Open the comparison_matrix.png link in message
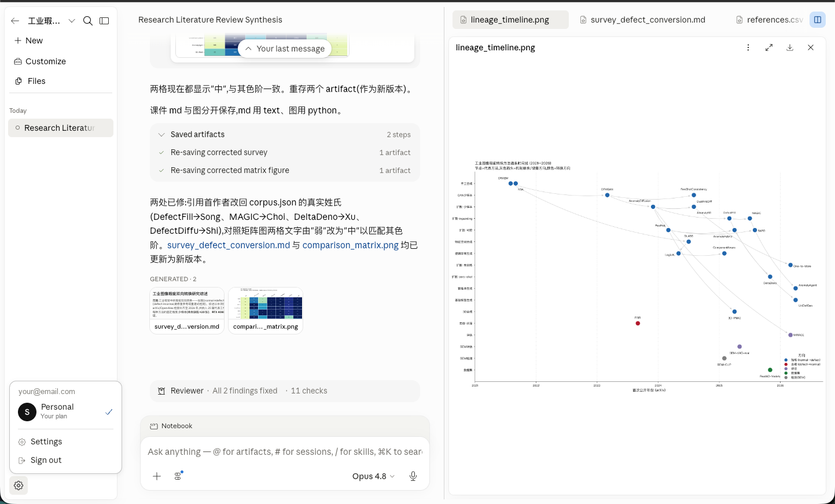 coord(351,245)
